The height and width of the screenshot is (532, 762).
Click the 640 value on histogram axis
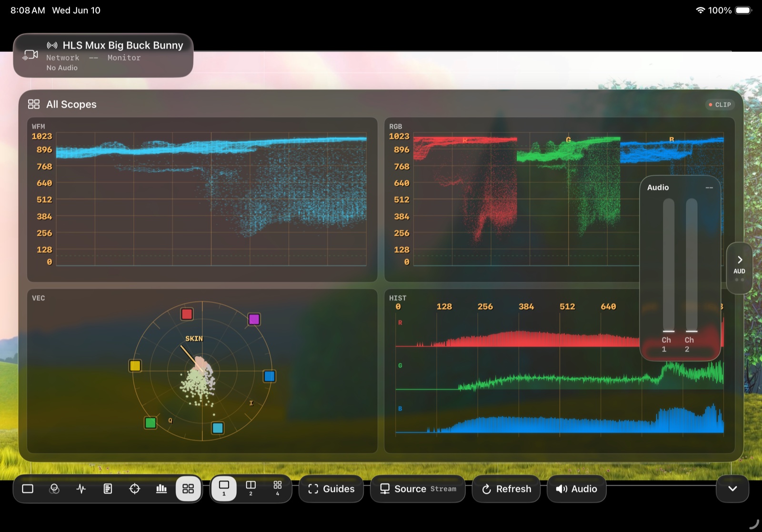point(608,307)
